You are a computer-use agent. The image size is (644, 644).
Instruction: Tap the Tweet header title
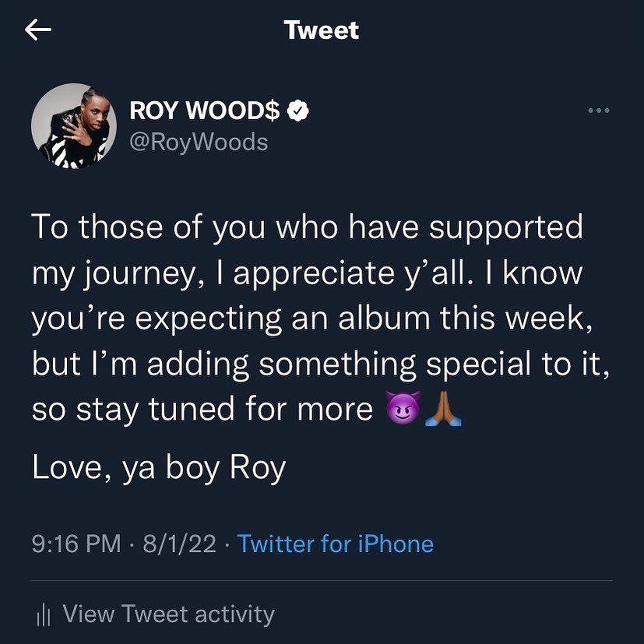pos(322,30)
